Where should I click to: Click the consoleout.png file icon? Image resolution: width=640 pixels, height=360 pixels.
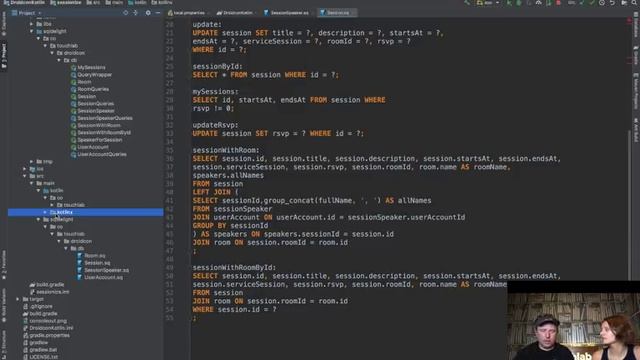(26, 321)
